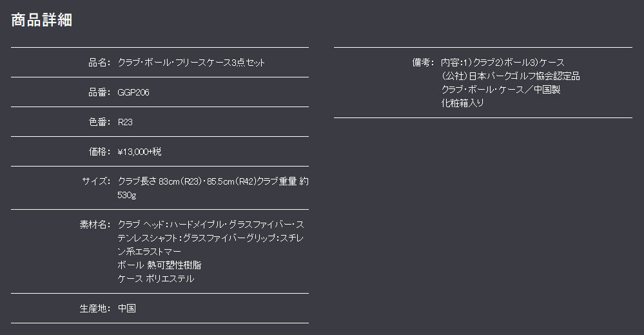Viewport: 644px width, 335px height.
Task: Click the 530g weight text
Action: (126, 195)
